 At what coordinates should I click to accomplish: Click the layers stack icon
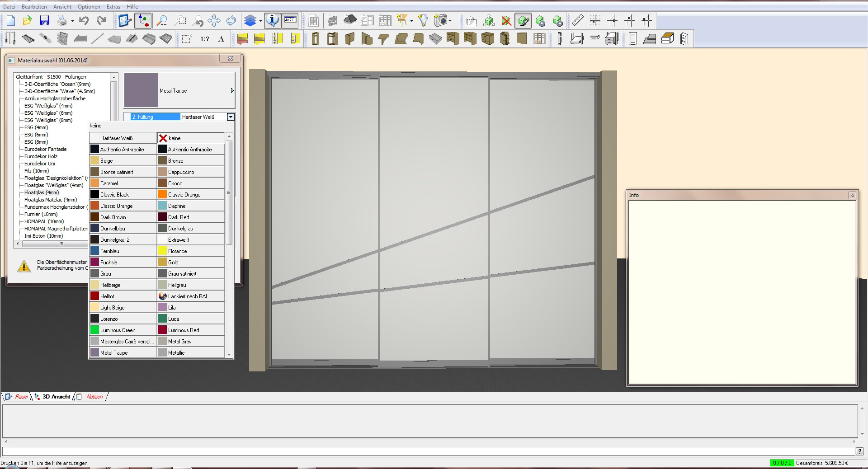coord(250,21)
